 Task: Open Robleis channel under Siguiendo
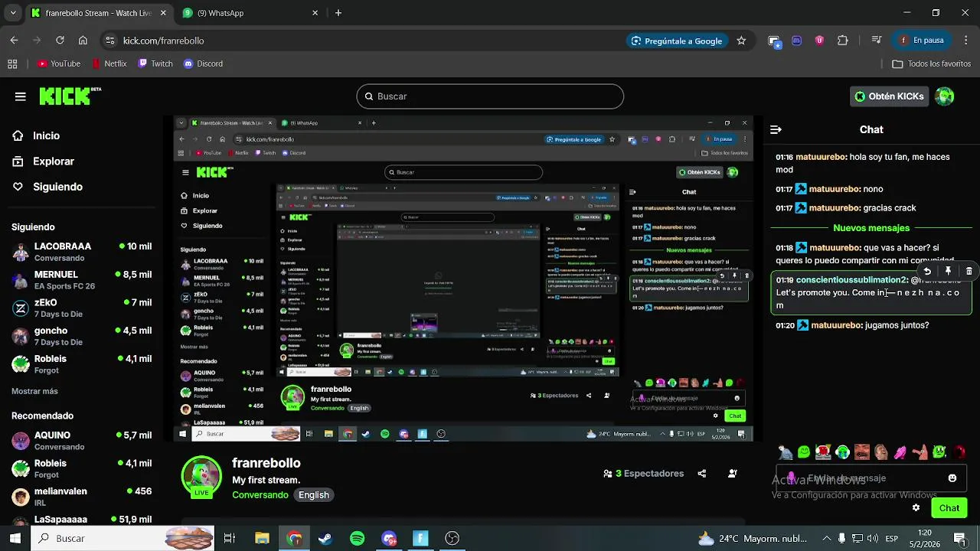tap(82, 364)
